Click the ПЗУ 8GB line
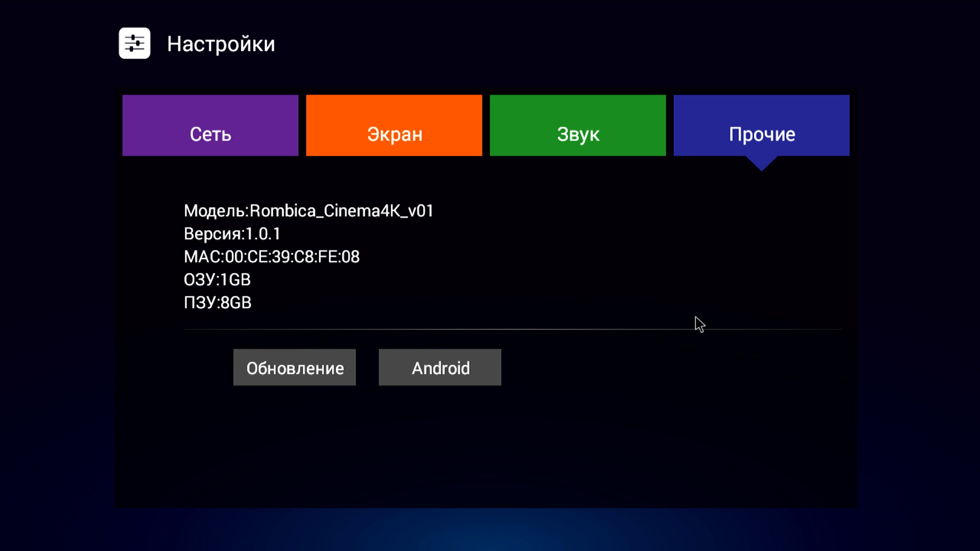The width and height of the screenshot is (980, 551). [217, 303]
